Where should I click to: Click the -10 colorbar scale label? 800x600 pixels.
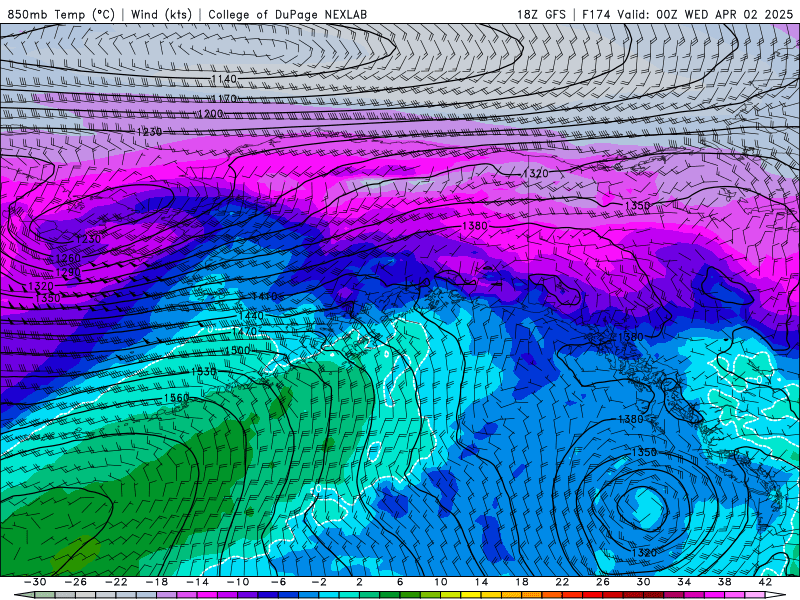click(238, 582)
